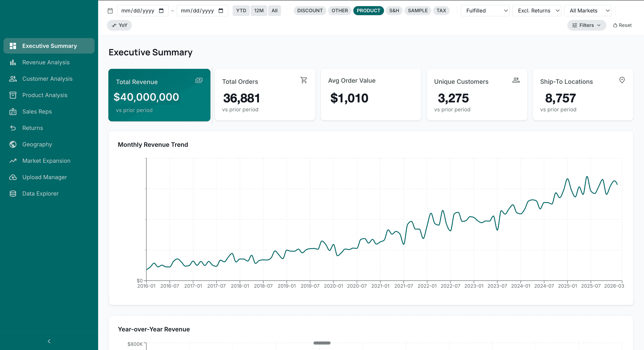Click the Market Expansion trend icon

point(13,161)
